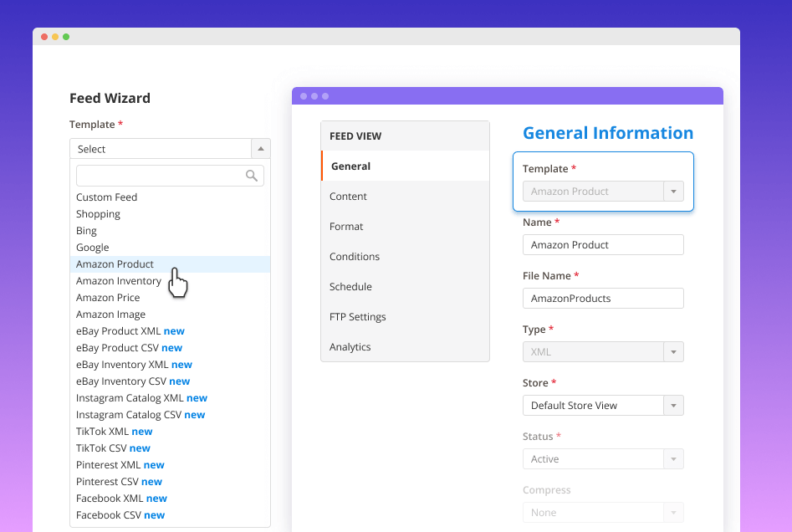The width and height of the screenshot is (792, 532).
Task: Click the Name input containing Amazon Product
Action: (x=603, y=244)
